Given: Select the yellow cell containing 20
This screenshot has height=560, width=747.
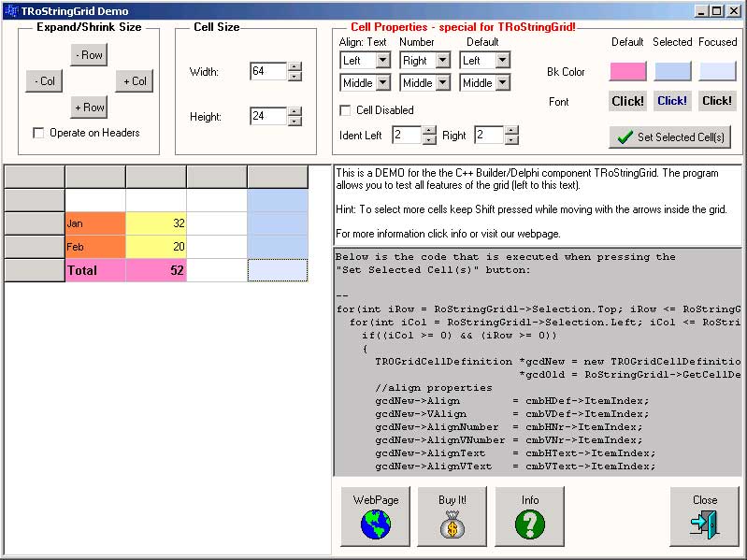Looking at the screenshot, I should click(156, 247).
